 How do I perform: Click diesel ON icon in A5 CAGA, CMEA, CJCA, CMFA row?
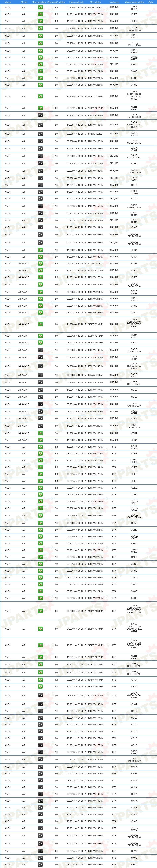pyautogui.click(x=40, y=695)
